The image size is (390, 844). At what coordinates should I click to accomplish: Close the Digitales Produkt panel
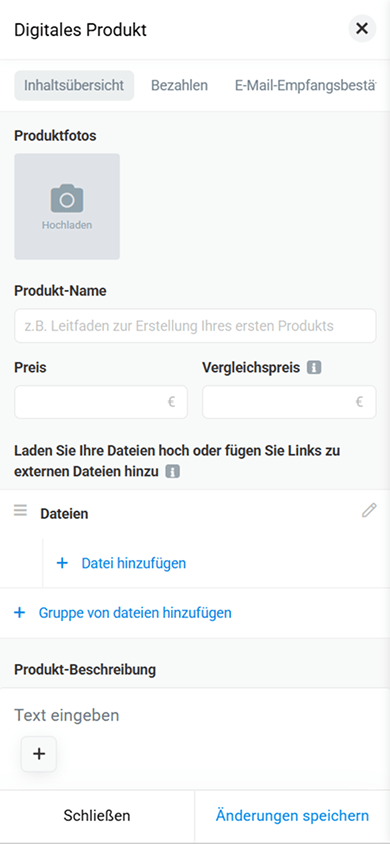(362, 29)
